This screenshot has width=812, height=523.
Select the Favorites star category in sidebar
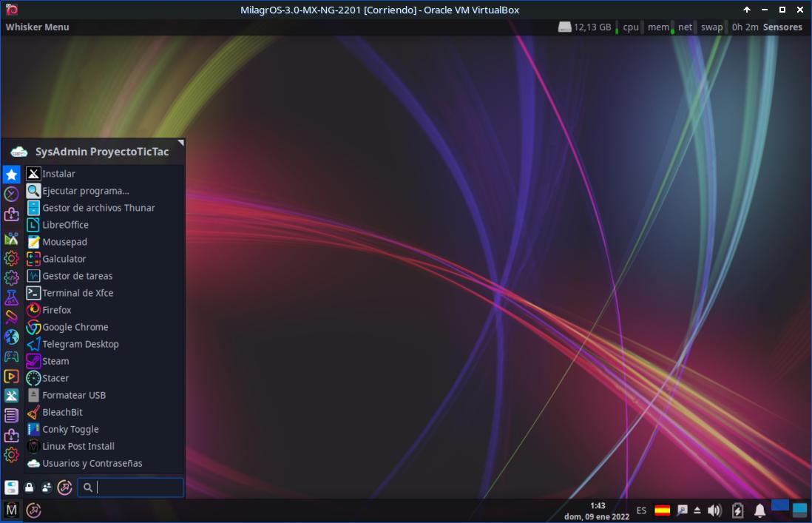coord(11,175)
